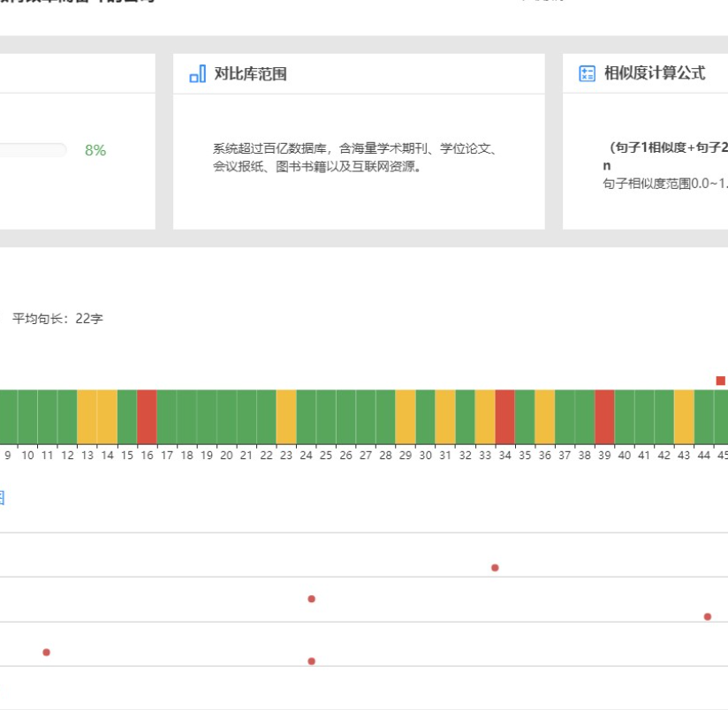The width and height of the screenshot is (728, 710).
Task: Select yellow sentence segment 13
Action: [87, 416]
